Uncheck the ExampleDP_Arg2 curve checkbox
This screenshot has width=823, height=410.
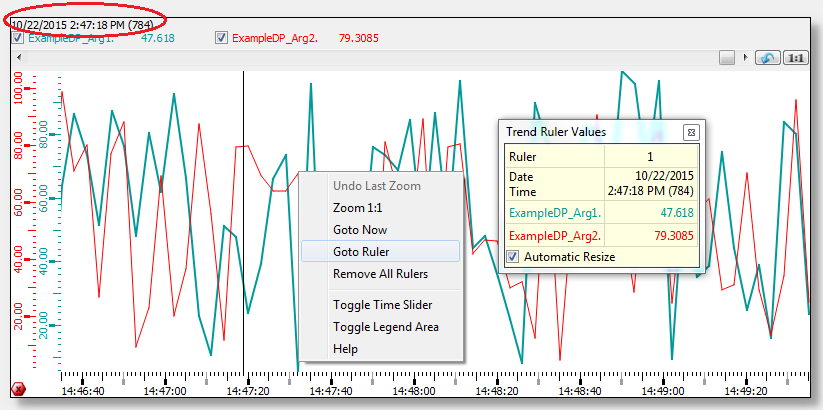[x=221, y=39]
